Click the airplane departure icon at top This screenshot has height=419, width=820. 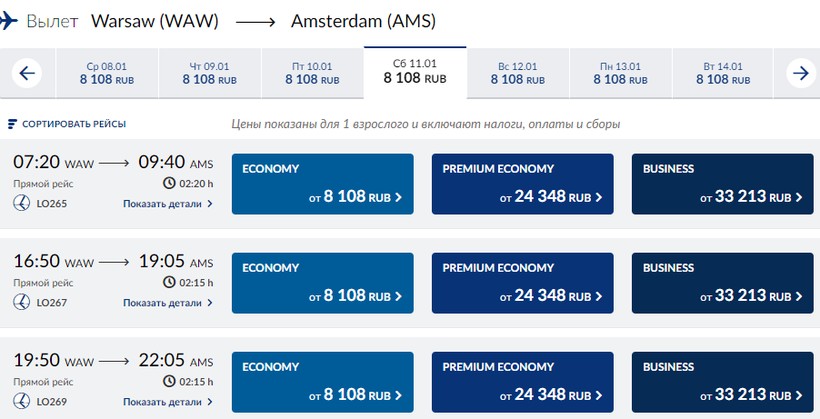coord(8,21)
